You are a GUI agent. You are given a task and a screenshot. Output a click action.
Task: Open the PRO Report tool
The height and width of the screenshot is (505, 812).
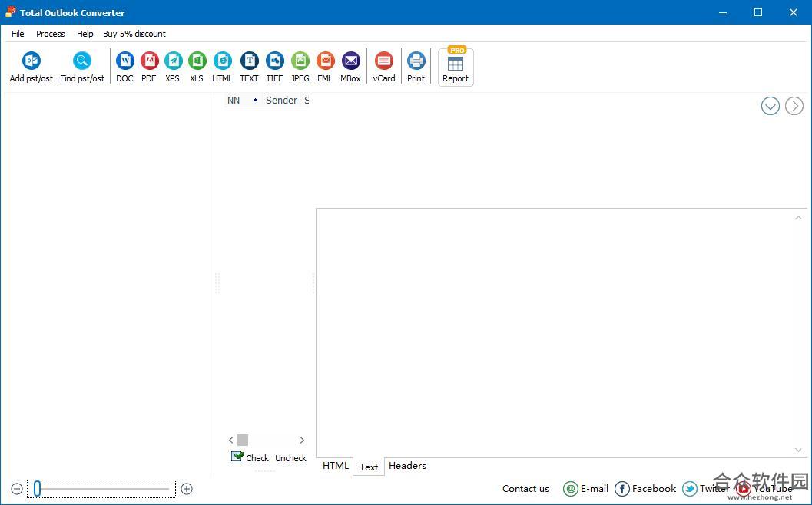pos(456,67)
